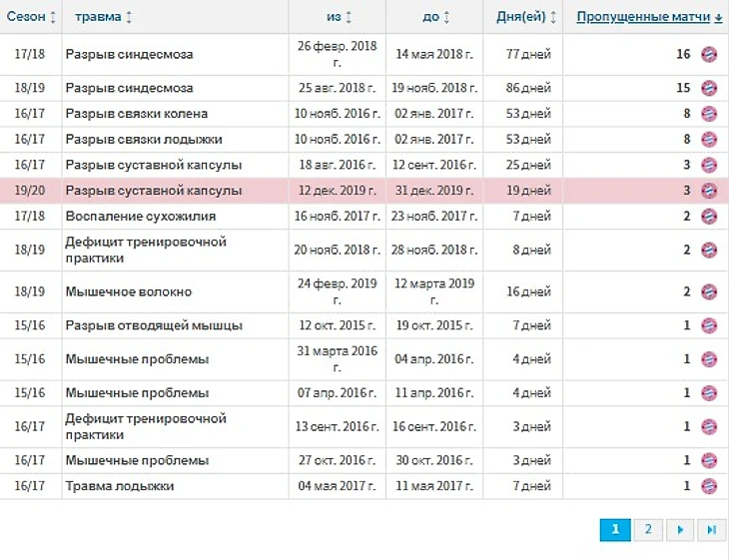Click club logo beside Травма лодыжки row
This screenshot has height=560, width=729.
[709, 486]
